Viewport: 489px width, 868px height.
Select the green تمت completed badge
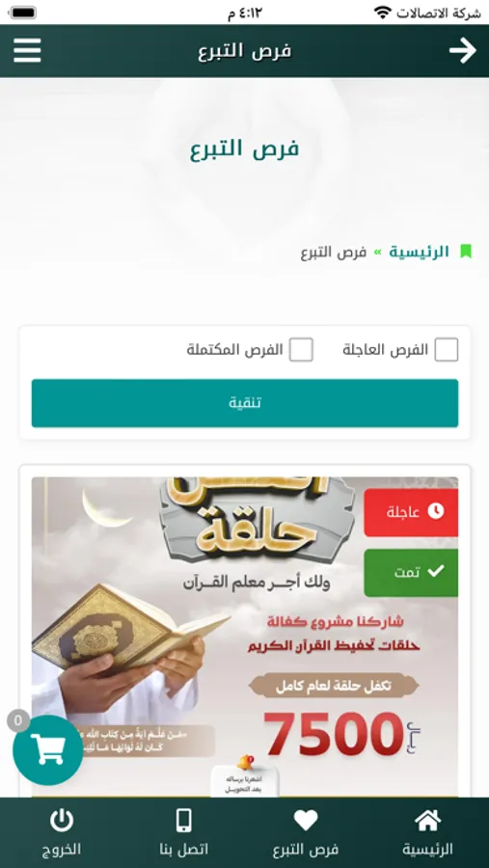[411, 572]
